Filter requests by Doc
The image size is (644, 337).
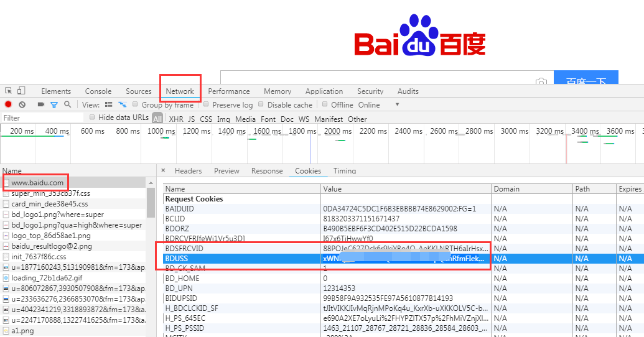coord(287,119)
